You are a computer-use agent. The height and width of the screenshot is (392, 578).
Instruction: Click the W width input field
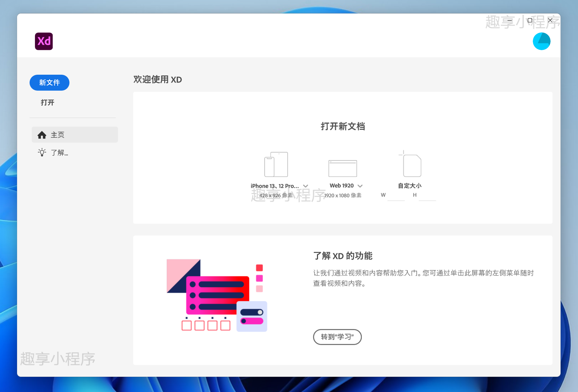coord(396,195)
